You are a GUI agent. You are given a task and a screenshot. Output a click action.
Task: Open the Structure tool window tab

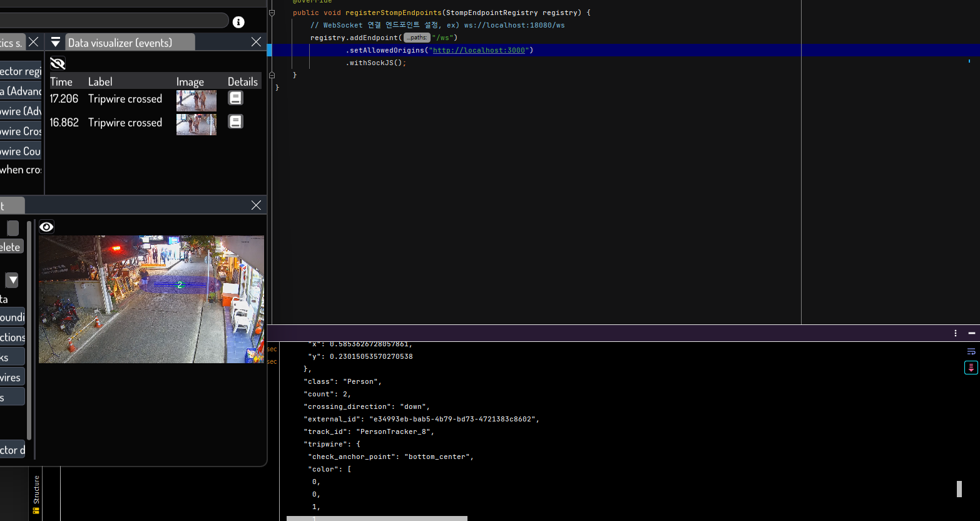coord(36,495)
